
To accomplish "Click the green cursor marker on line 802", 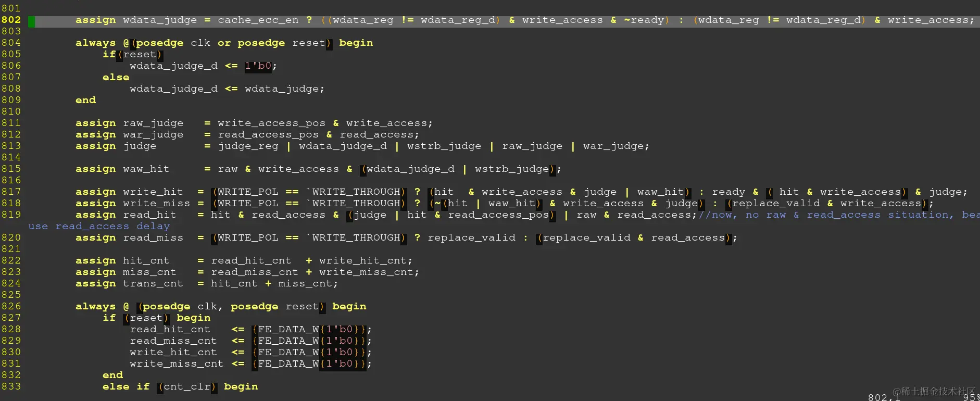I will point(32,21).
